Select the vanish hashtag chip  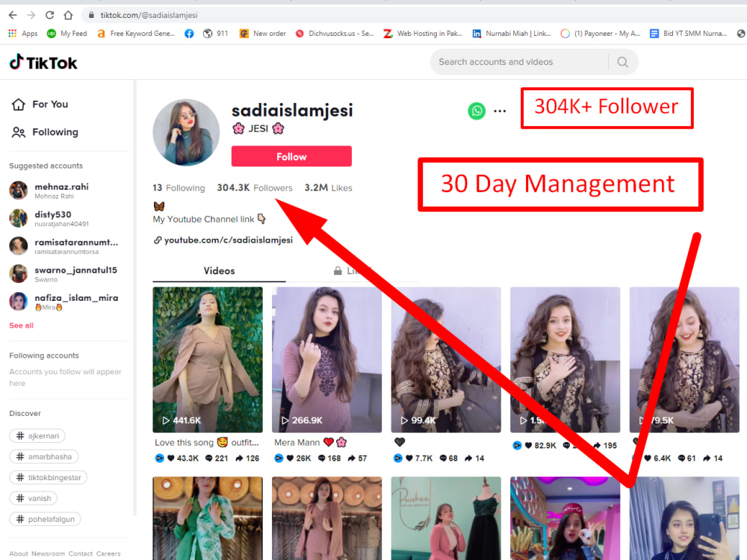click(34, 499)
